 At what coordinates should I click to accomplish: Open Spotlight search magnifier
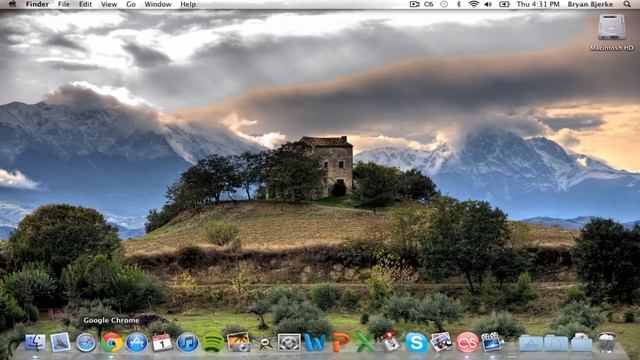point(627,4)
